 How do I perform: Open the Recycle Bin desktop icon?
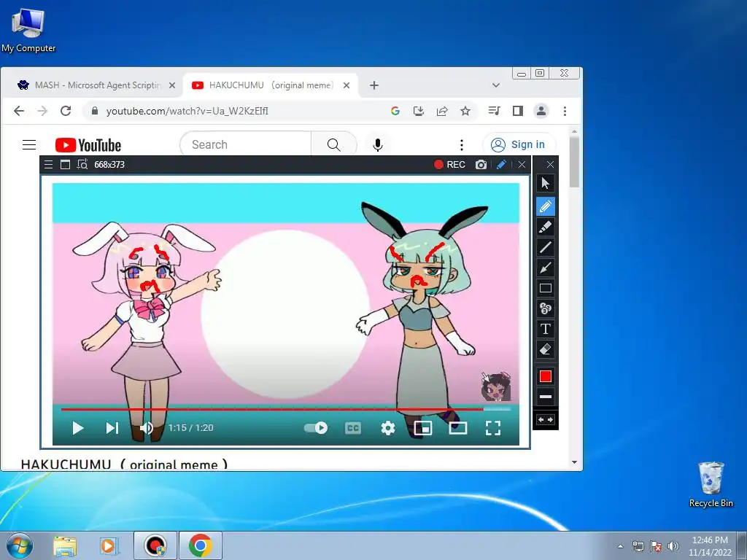click(x=711, y=484)
